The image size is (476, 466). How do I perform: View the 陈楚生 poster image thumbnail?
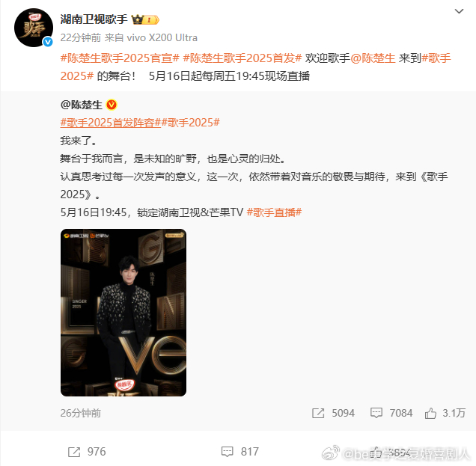(x=123, y=313)
